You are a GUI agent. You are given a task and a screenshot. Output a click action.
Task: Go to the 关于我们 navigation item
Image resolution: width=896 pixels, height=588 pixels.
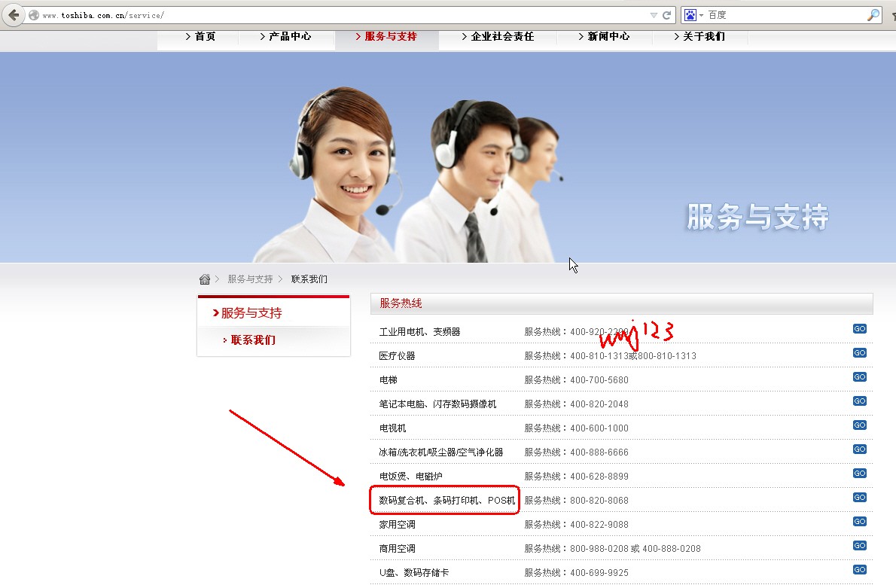point(699,36)
